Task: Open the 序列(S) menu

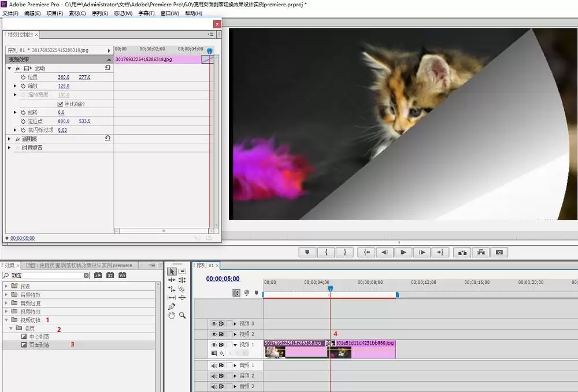Action: [x=99, y=13]
